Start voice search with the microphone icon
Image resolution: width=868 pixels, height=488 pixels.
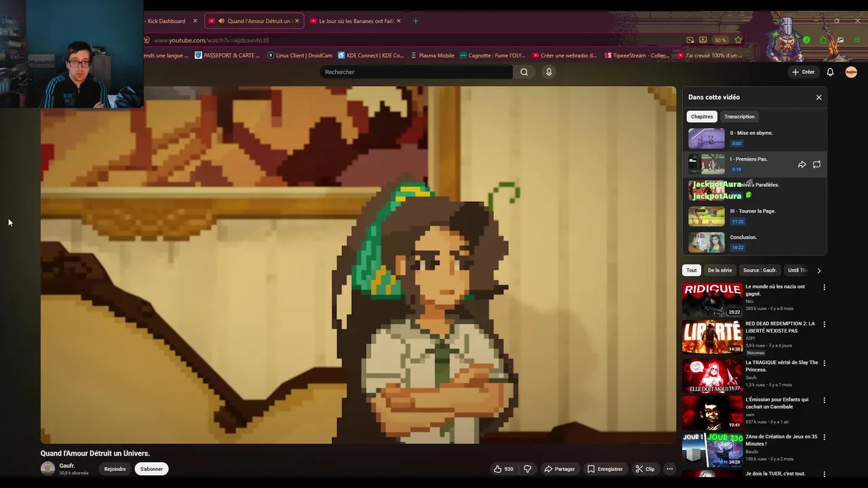549,72
